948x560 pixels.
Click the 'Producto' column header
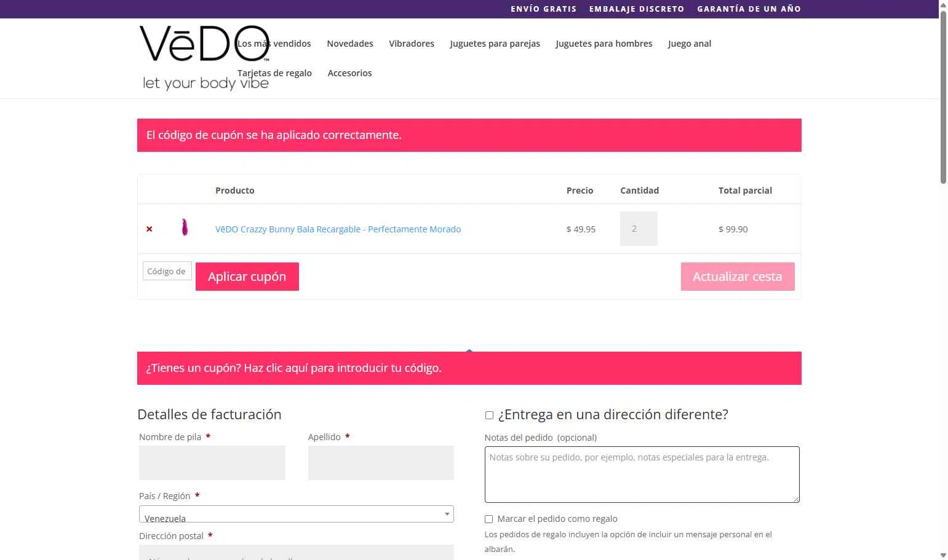point(235,191)
